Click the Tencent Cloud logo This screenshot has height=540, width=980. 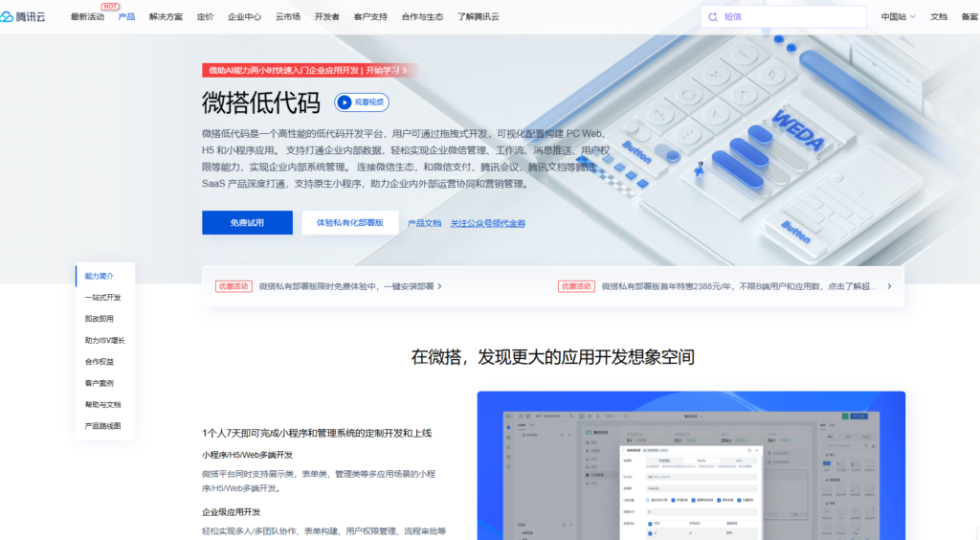click(x=29, y=16)
